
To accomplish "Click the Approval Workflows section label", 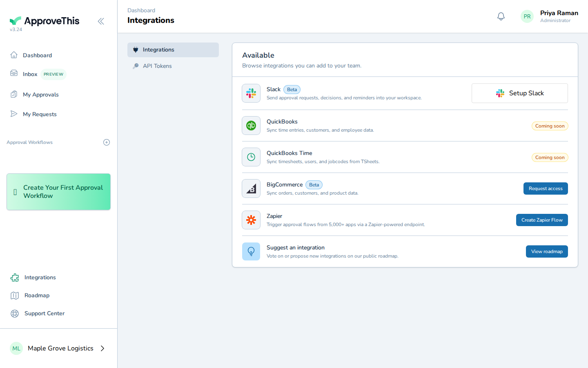I will pos(29,142).
